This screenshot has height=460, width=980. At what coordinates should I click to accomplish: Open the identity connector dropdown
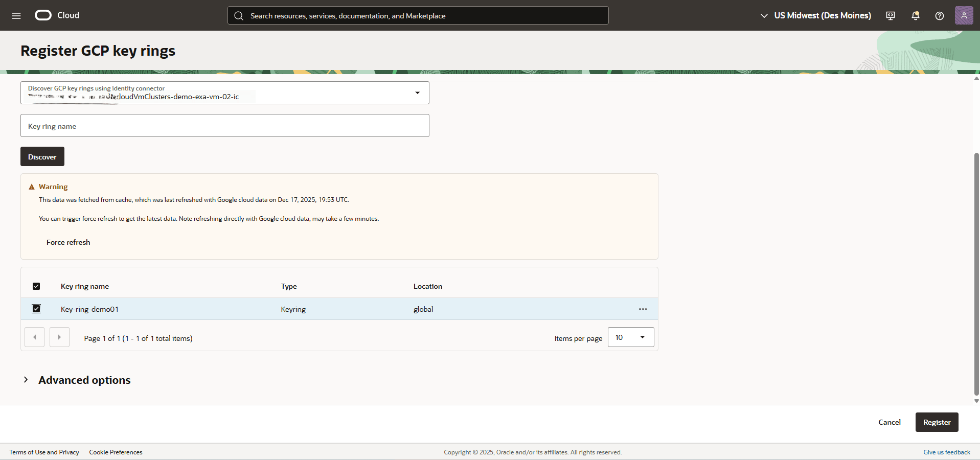pyautogui.click(x=418, y=93)
